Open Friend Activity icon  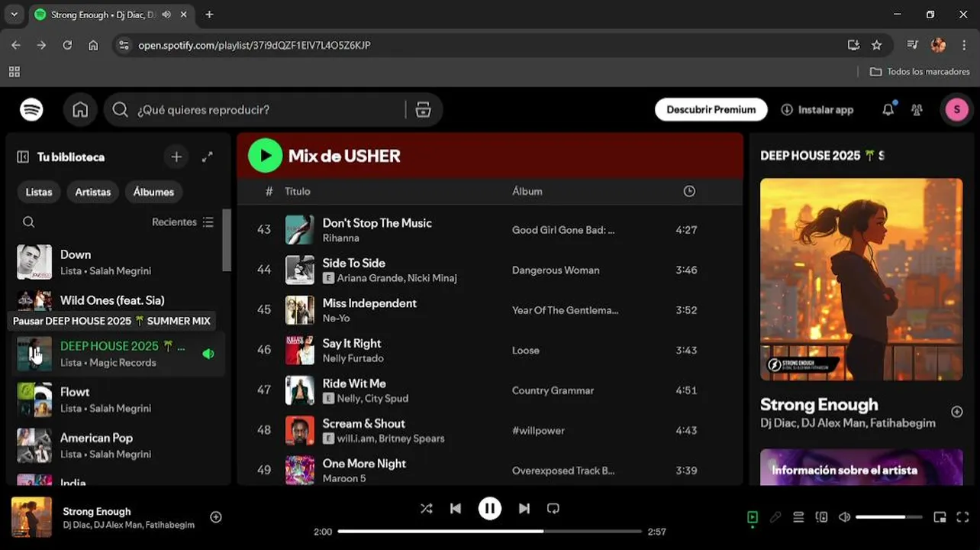click(x=917, y=110)
